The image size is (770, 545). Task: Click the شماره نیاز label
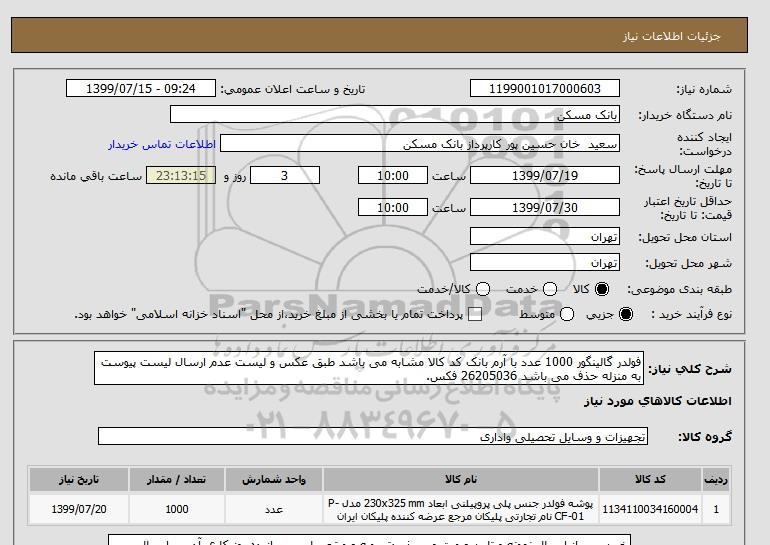[704, 89]
